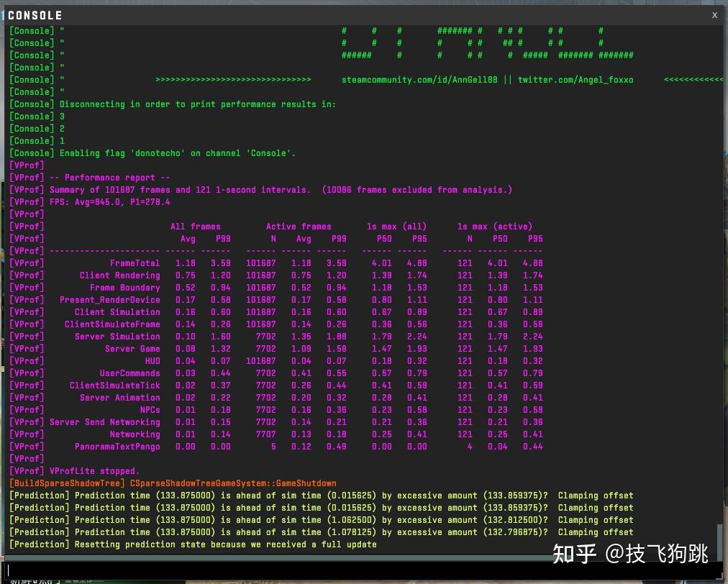Click PanoramaTextPango active N value 5
The width and height of the screenshot is (728, 584).
pyautogui.click(x=273, y=447)
